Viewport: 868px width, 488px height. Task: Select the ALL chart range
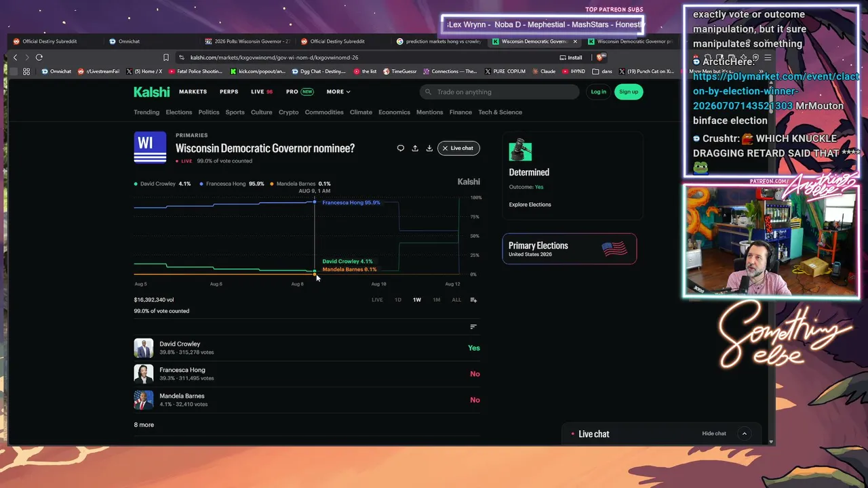coord(456,300)
